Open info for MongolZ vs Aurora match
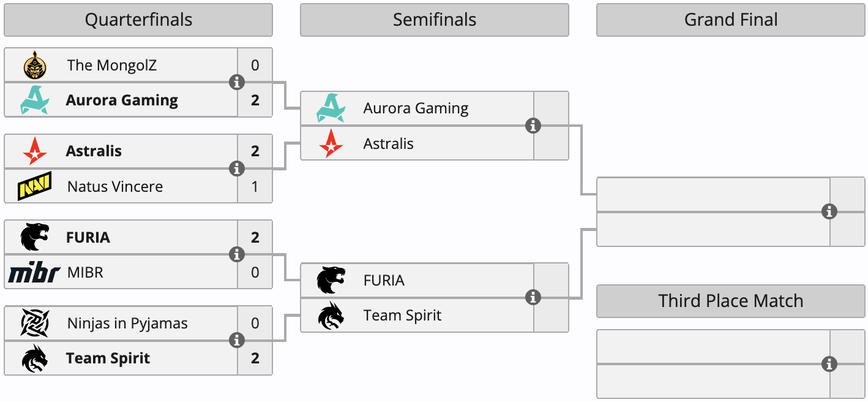This screenshot has height=402, width=868. (237, 82)
